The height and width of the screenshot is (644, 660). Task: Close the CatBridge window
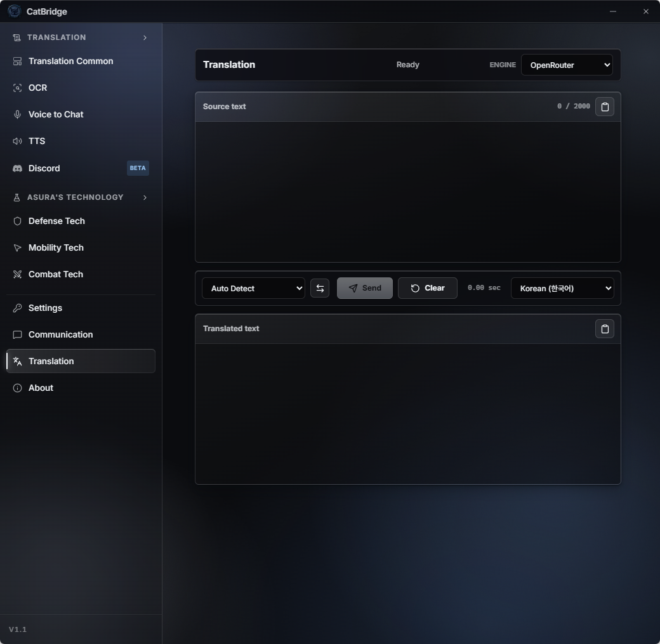(x=645, y=11)
